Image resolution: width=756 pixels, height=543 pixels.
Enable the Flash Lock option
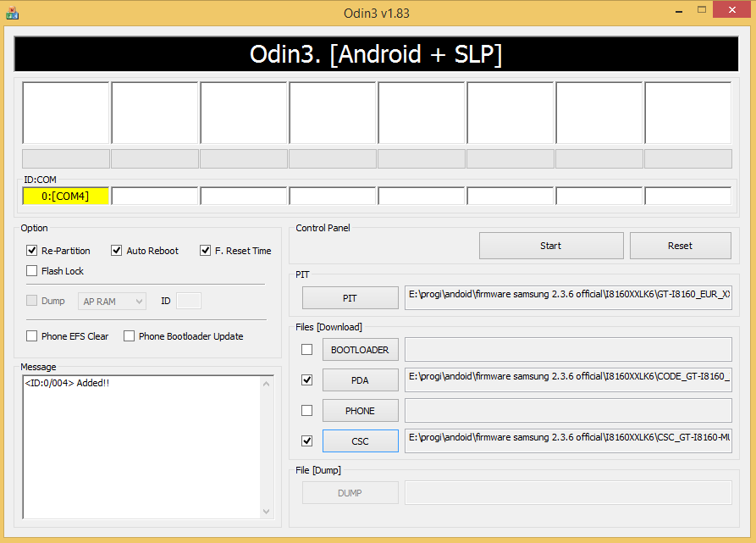tap(32, 271)
